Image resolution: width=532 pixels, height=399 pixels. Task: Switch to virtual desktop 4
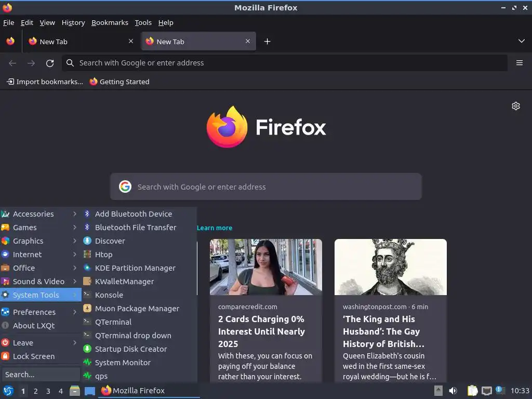[x=61, y=391]
